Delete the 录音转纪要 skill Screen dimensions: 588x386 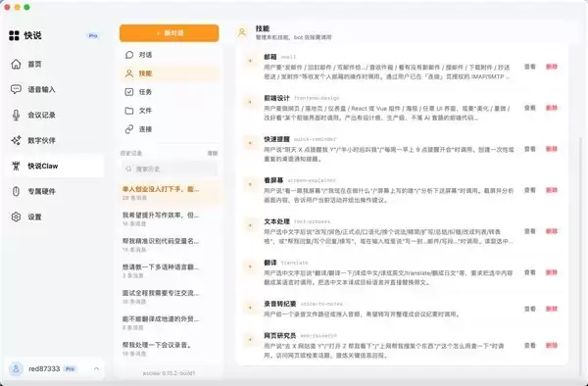coord(551,310)
